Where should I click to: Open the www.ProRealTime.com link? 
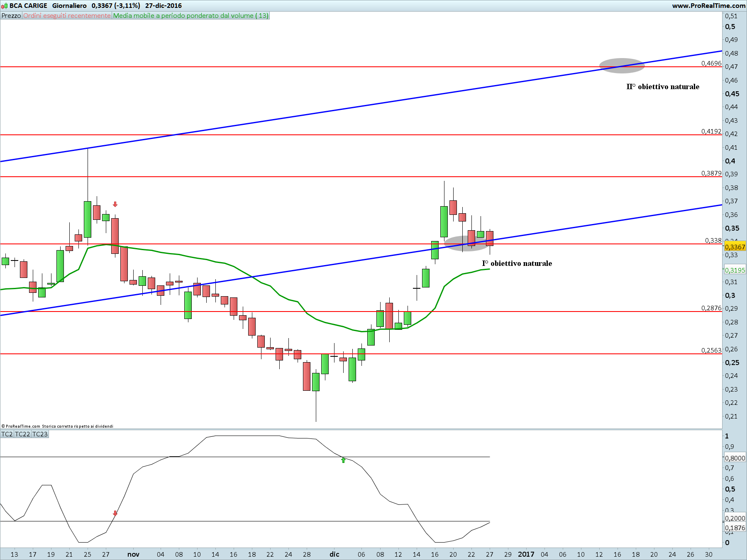pyautogui.click(x=708, y=6)
